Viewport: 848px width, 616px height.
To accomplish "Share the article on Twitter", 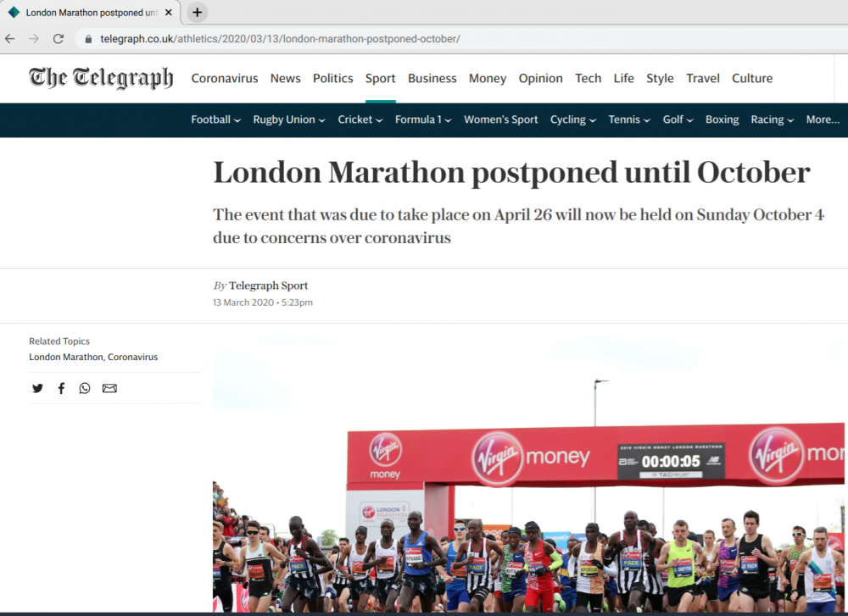I will click(x=37, y=388).
